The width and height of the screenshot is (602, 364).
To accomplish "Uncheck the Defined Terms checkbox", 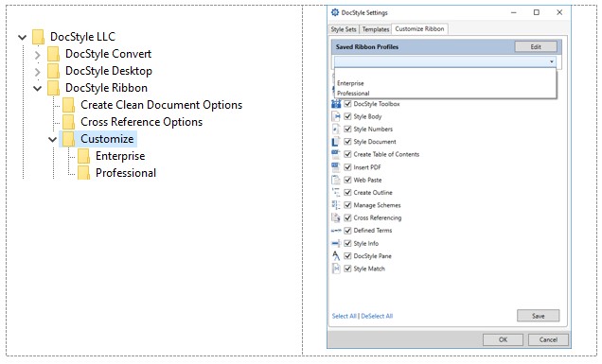I will [347, 231].
